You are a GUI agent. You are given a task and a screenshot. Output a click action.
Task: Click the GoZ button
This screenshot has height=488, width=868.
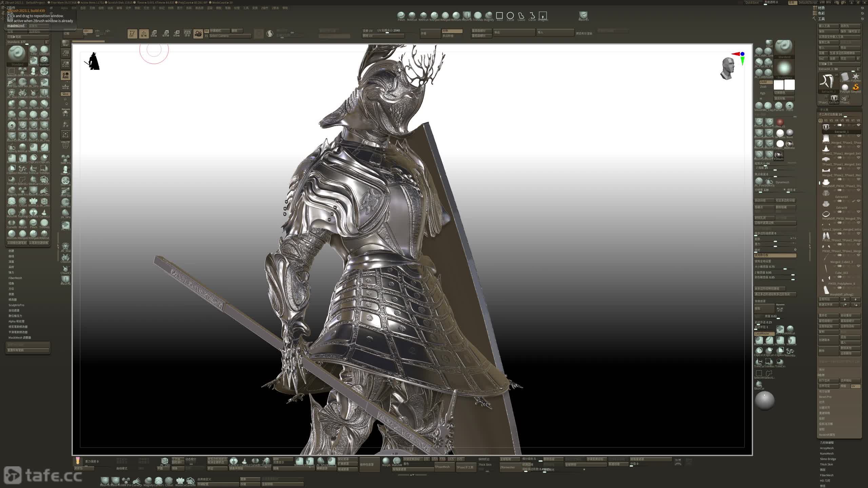click(x=823, y=58)
